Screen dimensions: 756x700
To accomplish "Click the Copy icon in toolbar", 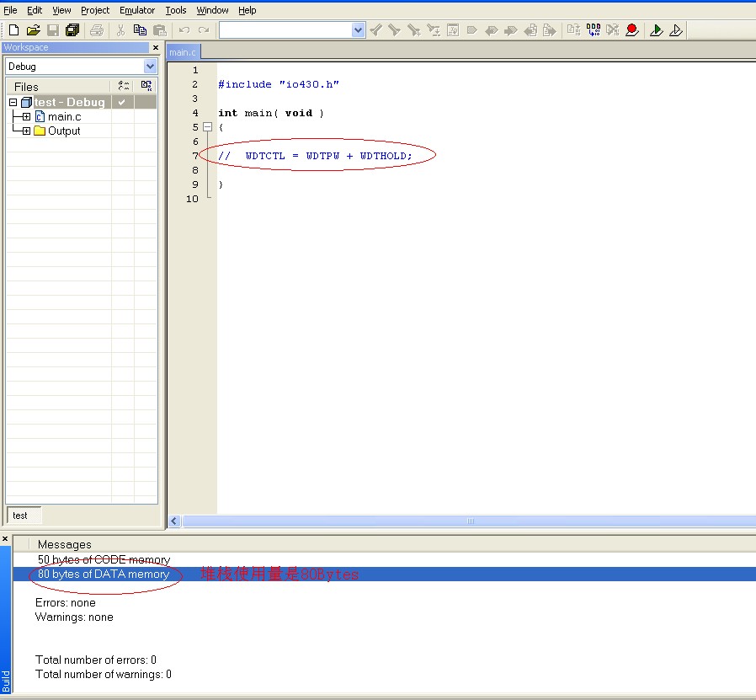I will pyautogui.click(x=140, y=30).
